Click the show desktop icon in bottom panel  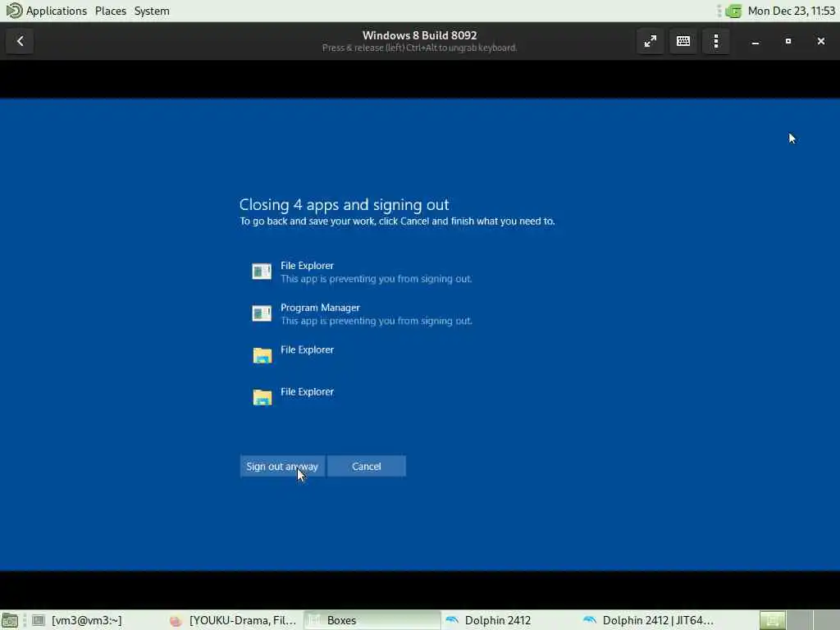point(10,620)
